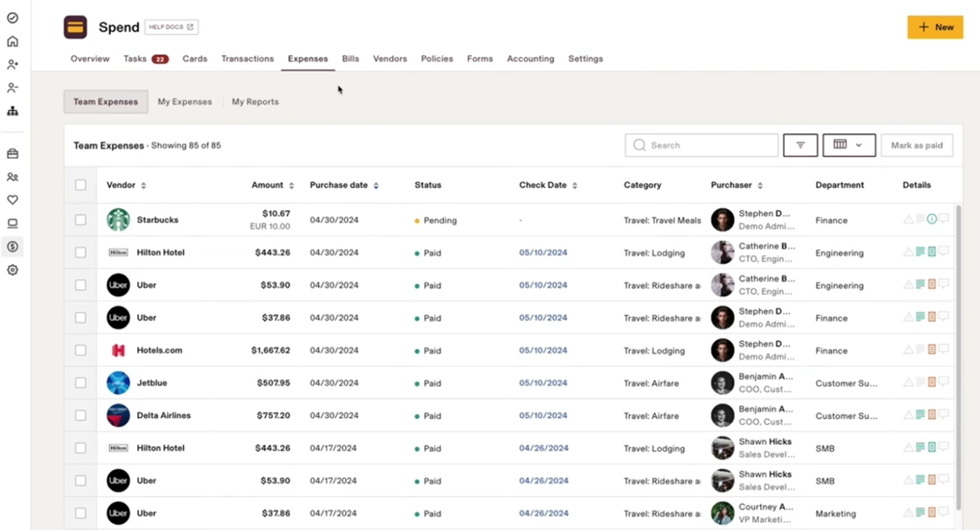This screenshot has height=530, width=980.
Task: Click the filter icon button
Action: [x=800, y=145]
